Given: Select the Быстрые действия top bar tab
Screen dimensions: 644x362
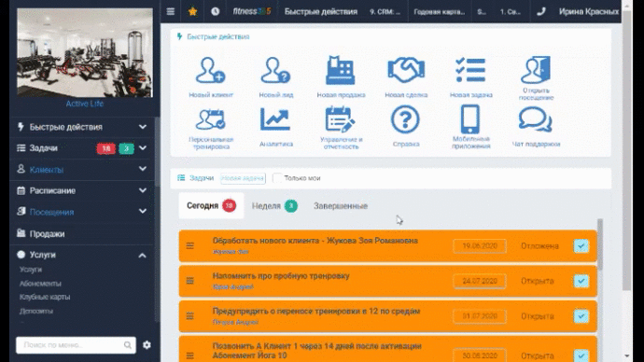Looking at the screenshot, I should [x=321, y=11].
